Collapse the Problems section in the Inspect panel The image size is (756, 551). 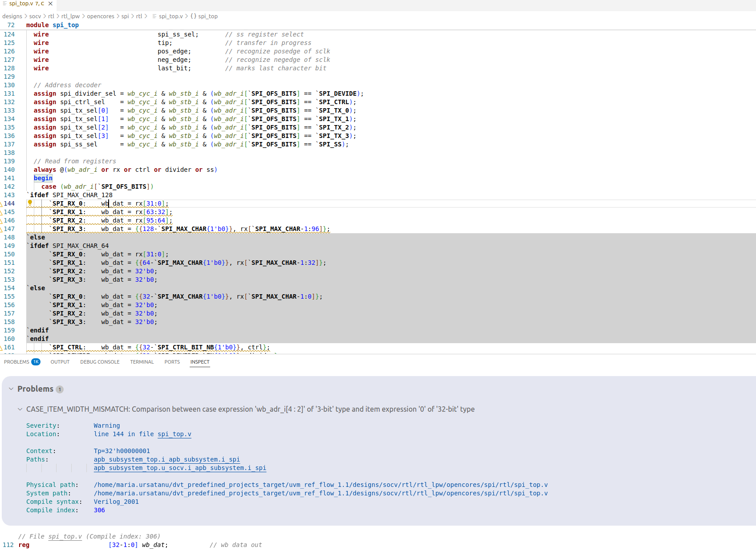point(11,389)
